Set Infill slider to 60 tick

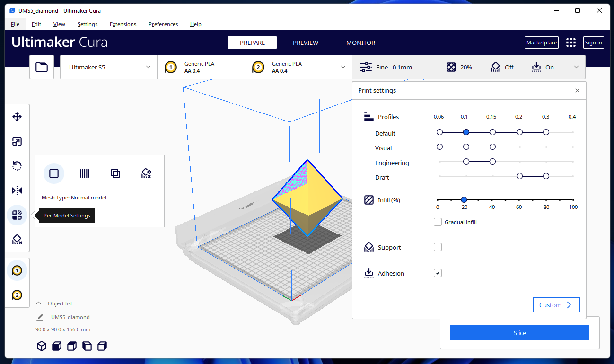coord(519,200)
